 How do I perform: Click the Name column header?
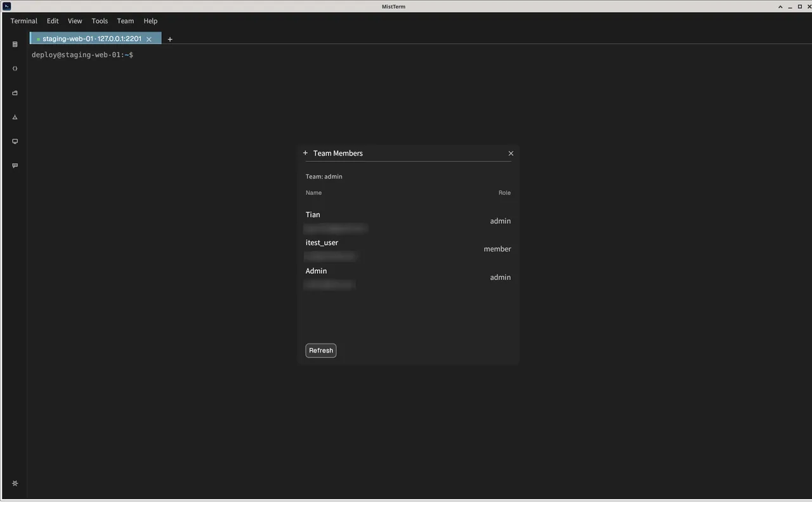(x=313, y=192)
